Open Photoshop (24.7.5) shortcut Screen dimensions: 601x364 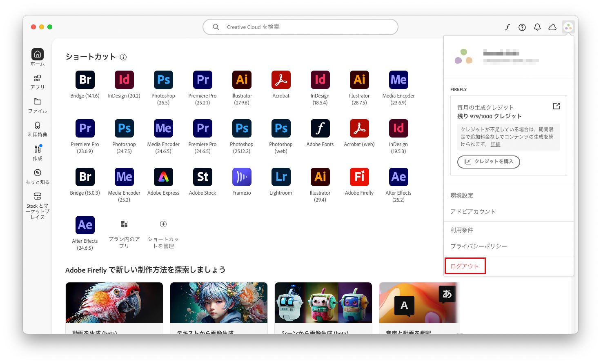pos(124,128)
